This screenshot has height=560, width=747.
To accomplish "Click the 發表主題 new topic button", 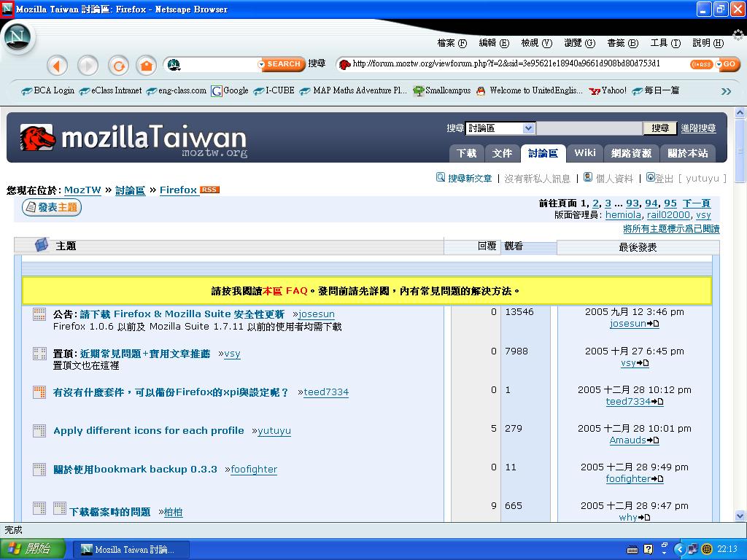I will [52, 207].
